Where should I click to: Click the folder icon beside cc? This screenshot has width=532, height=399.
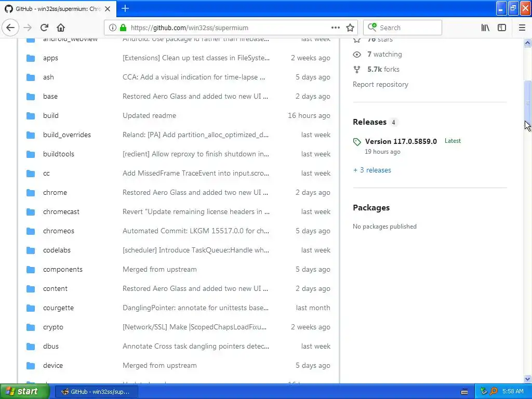click(31, 174)
